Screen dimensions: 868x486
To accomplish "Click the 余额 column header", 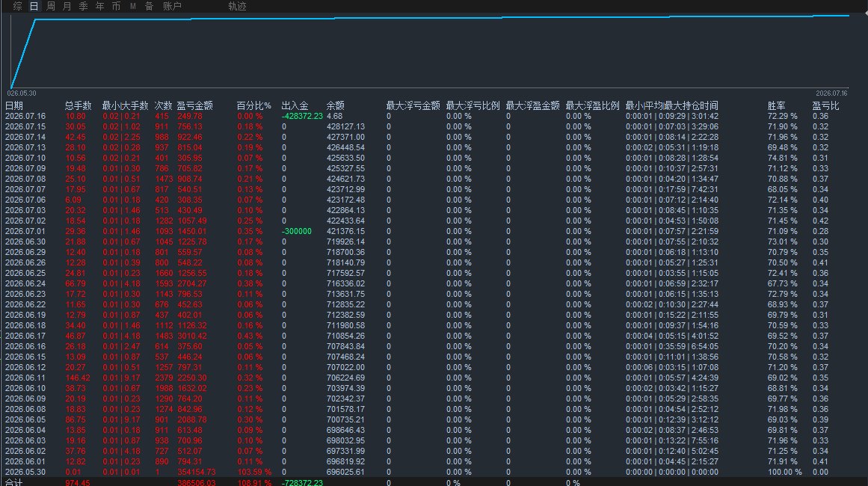I will coord(336,105).
